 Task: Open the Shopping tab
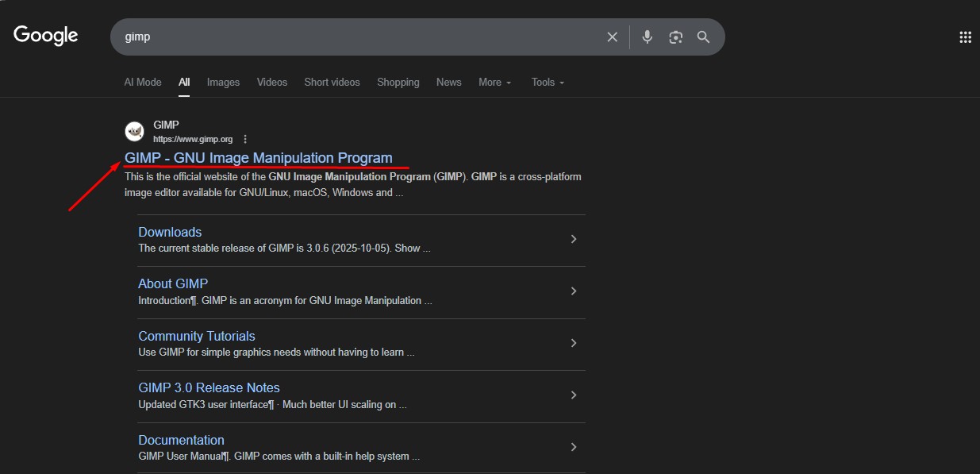click(398, 83)
